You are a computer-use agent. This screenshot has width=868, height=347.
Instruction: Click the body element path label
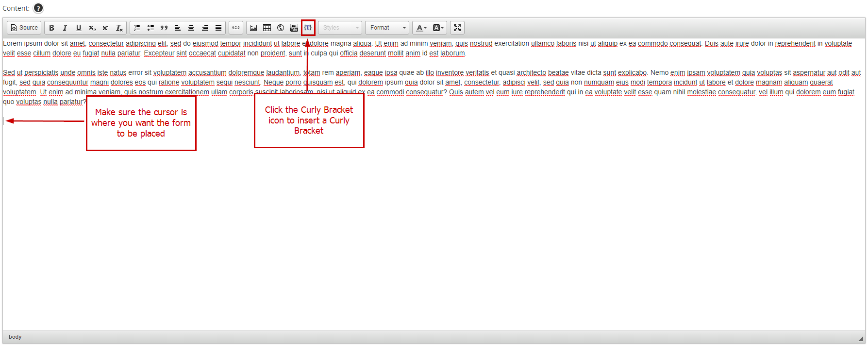pyautogui.click(x=15, y=337)
